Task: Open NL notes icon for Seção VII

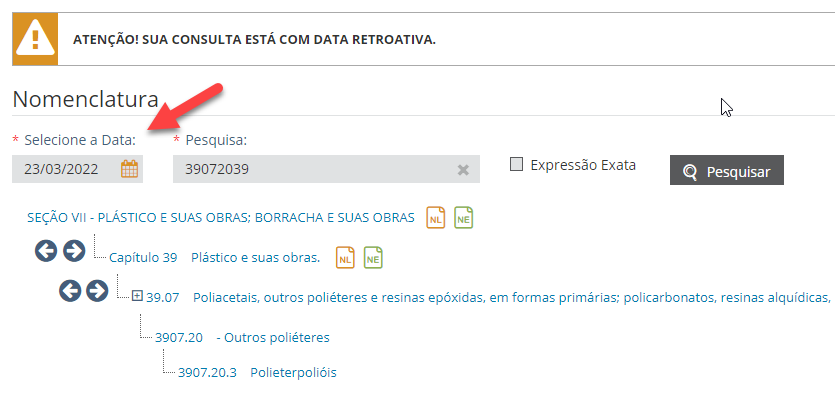Action: click(435, 217)
